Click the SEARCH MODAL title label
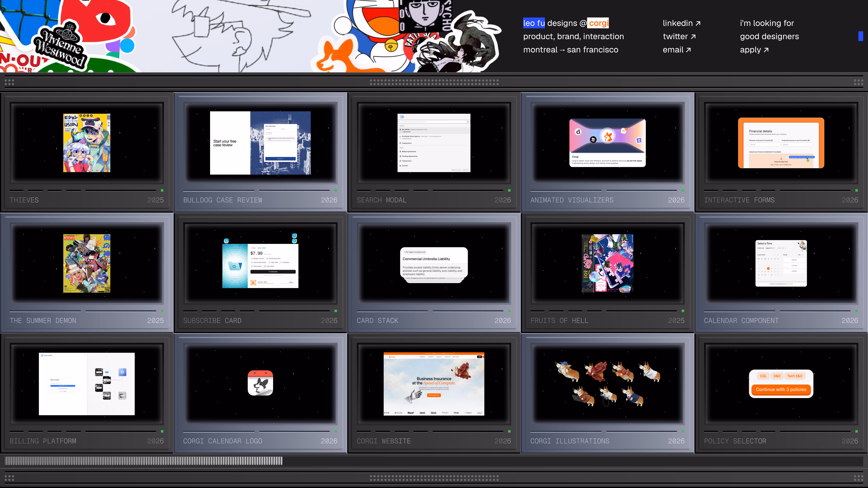This screenshot has width=868, height=488. pos(381,200)
